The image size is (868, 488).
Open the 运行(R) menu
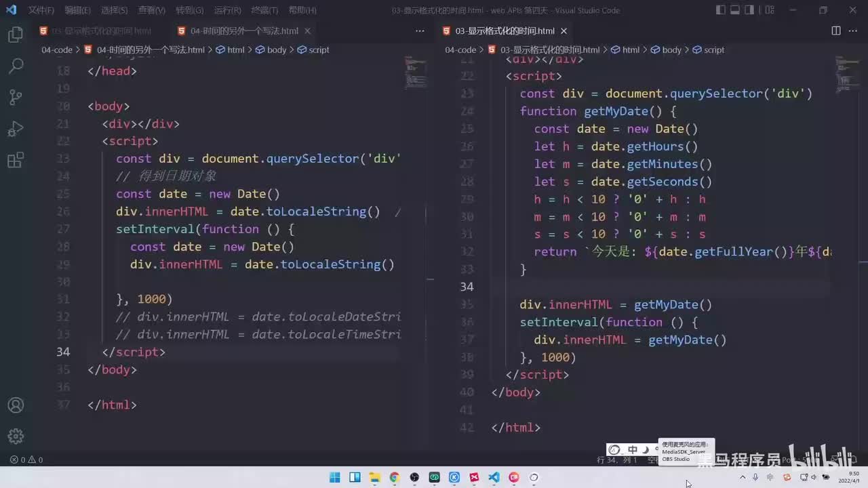coord(227,10)
